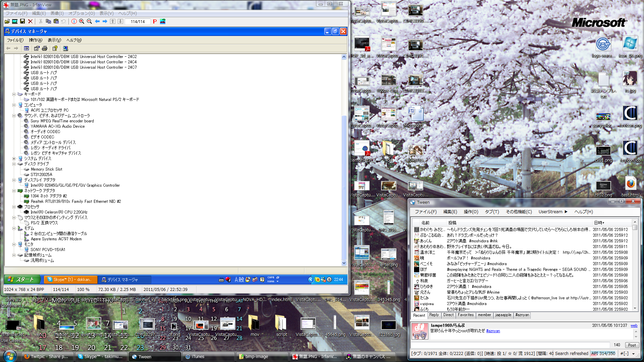Click the #aznyan hashtag link in the tweet
The width and height of the screenshot is (644, 362).
pyautogui.click(x=493, y=331)
